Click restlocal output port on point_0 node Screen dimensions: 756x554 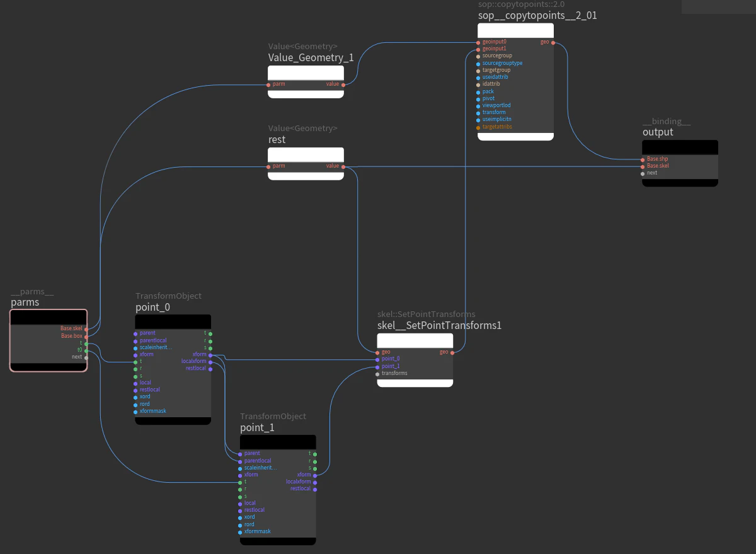[210, 369]
